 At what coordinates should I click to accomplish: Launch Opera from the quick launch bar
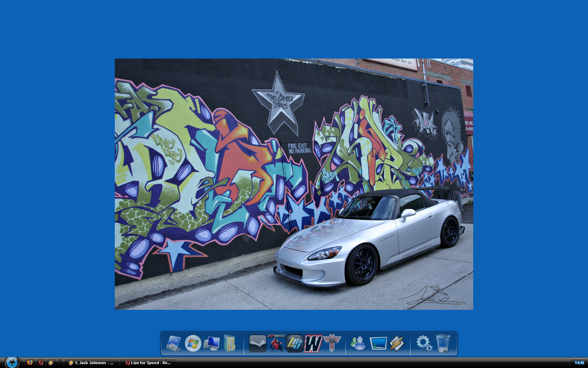41,363
